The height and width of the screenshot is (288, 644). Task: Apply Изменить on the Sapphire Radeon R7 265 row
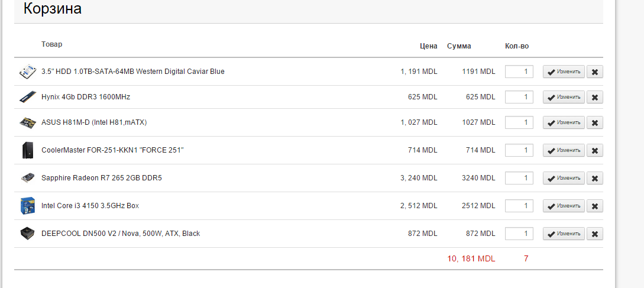click(x=564, y=179)
